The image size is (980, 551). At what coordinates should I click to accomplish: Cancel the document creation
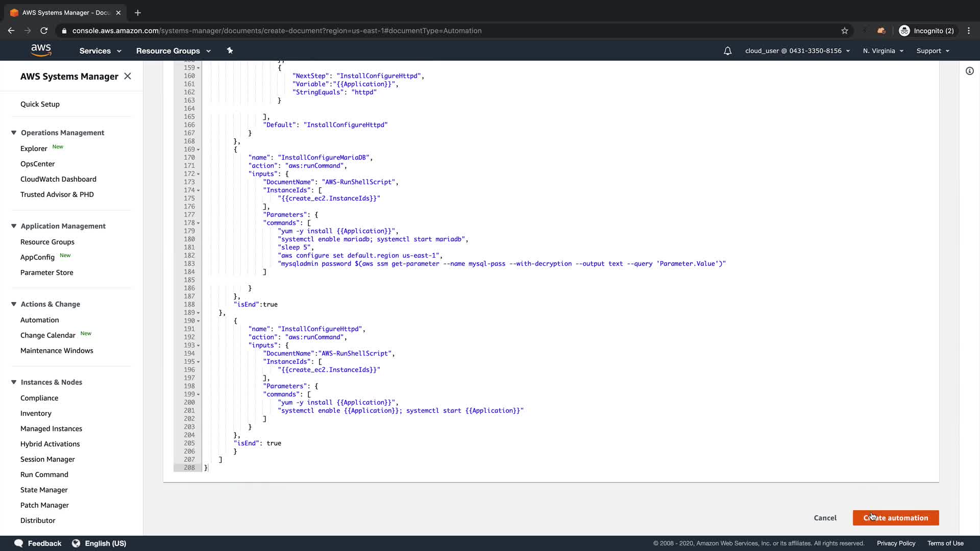tap(825, 518)
